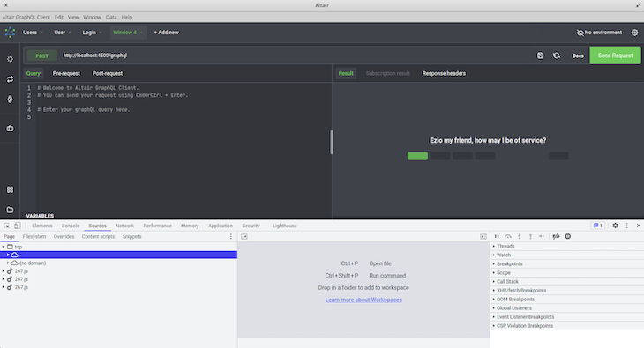Screen dimensions: 644x348
Task: Toggle DevTools device toolbar icon
Action: 18,226
